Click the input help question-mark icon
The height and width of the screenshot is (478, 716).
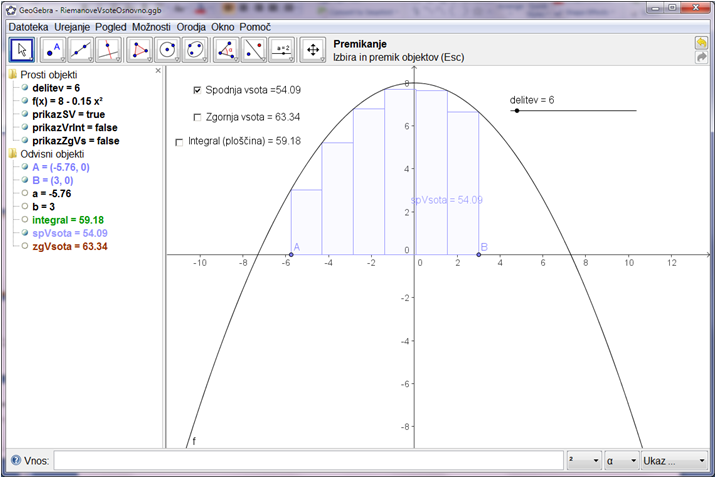click(16, 460)
